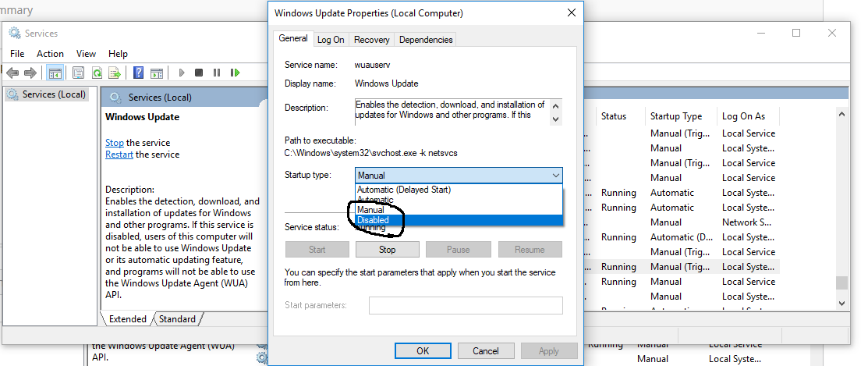Click gear icon in Services (Local) header
Screen dimensions: 868x366
pyautogui.click(x=115, y=98)
